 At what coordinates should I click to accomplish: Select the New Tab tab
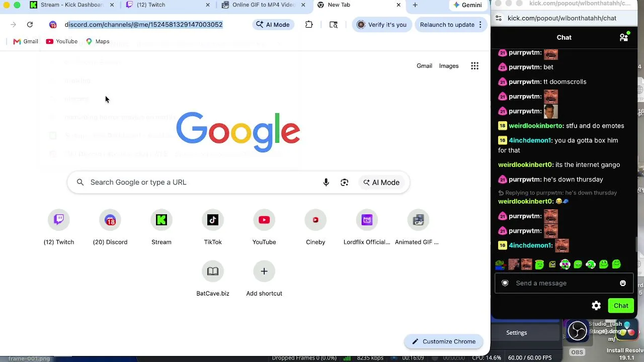[x=359, y=5]
